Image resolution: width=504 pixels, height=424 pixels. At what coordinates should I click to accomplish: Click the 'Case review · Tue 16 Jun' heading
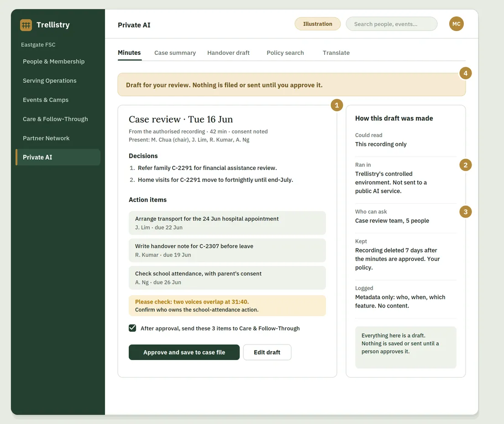181,119
